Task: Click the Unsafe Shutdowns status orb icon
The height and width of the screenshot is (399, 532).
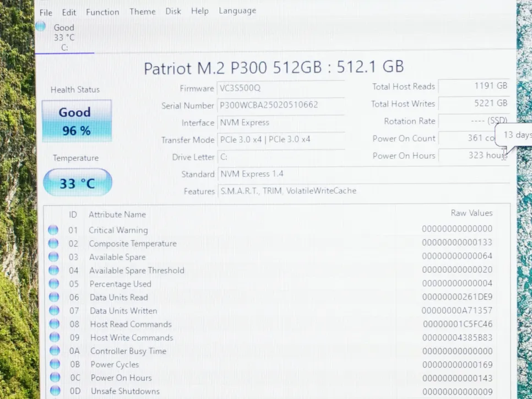Action: tap(55, 391)
